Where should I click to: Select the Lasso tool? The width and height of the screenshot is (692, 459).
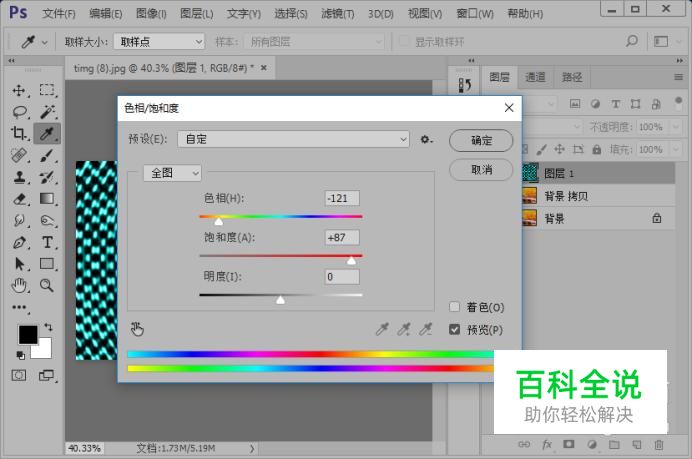(x=19, y=112)
